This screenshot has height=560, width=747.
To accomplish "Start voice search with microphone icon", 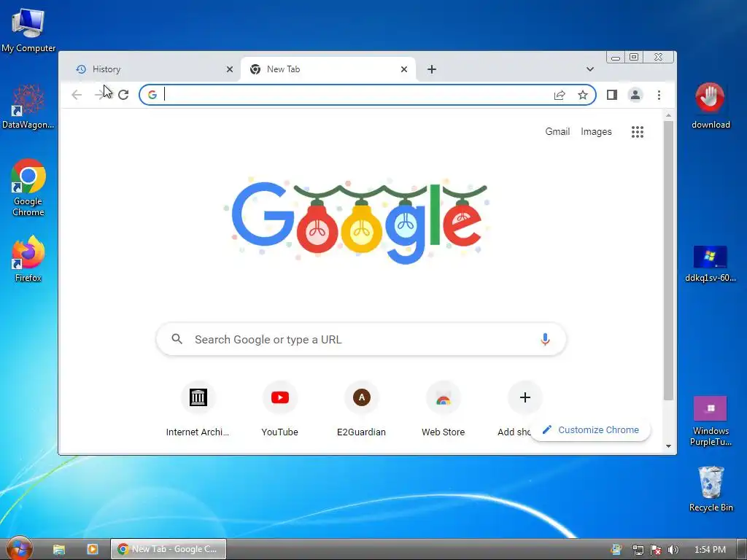I will (546, 339).
